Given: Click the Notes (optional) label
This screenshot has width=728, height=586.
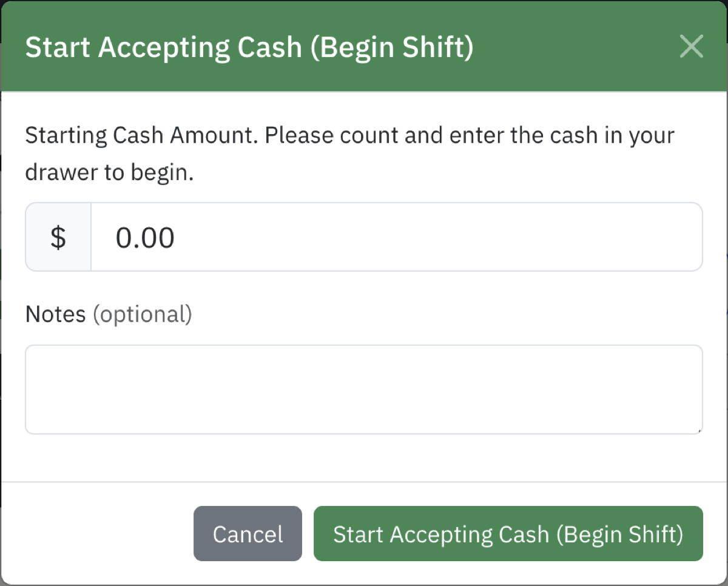Looking at the screenshot, I should point(108,314).
